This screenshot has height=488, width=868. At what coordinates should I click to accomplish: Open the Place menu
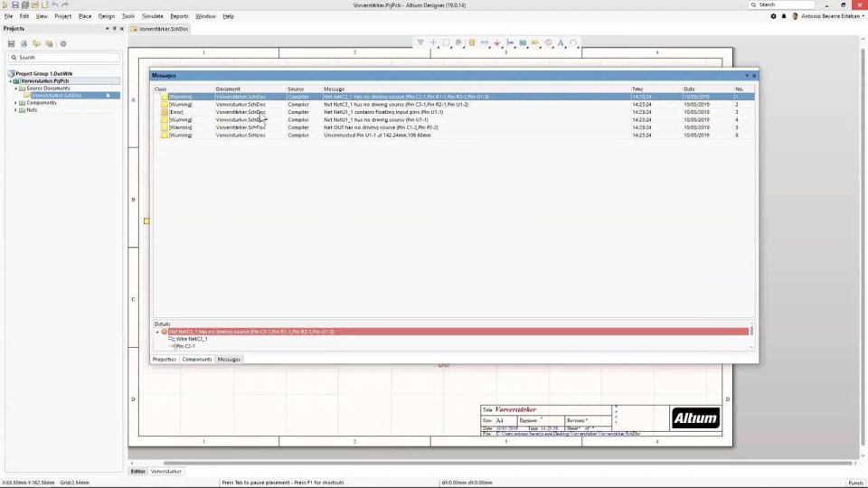tap(85, 16)
